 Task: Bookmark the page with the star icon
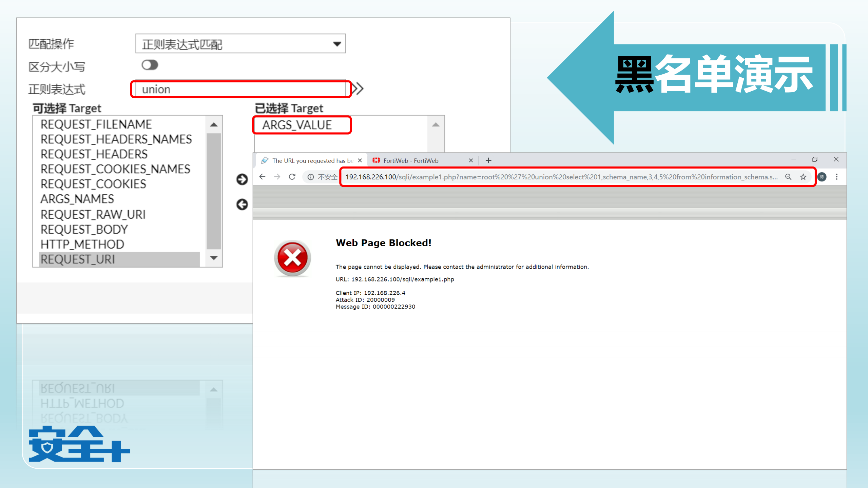coord(803,177)
